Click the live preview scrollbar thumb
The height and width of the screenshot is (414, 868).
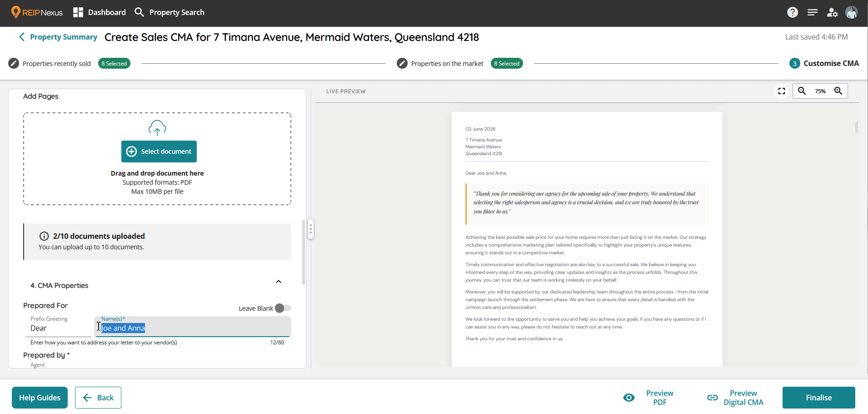[x=857, y=127]
